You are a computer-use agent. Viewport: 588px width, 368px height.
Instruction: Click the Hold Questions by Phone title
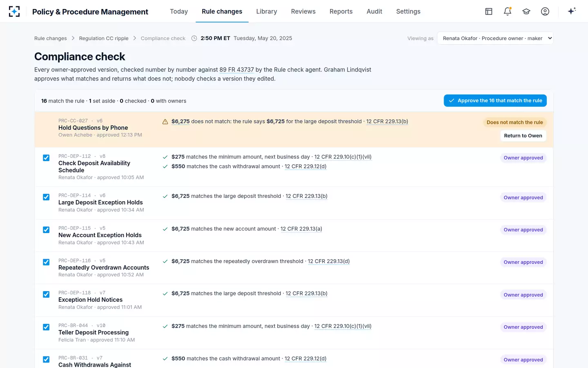(x=93, y=128)
